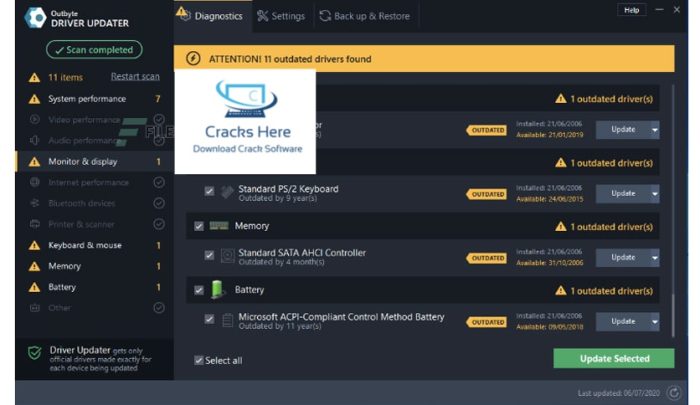Click the Keyboard & mouse warning icon

pos(34,245)
